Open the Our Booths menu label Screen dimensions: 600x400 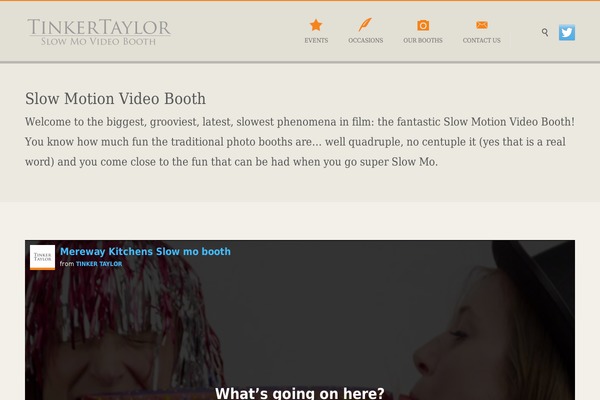[423, 40]
